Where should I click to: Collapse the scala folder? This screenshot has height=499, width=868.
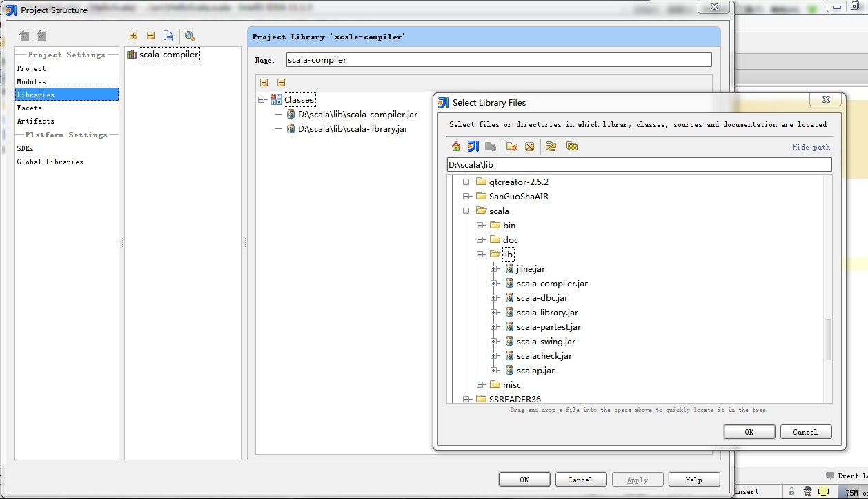pyautogui.click(x=466, y=211)
